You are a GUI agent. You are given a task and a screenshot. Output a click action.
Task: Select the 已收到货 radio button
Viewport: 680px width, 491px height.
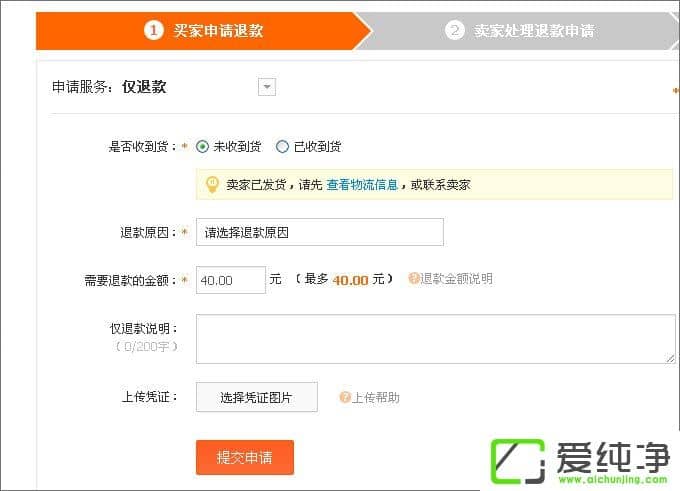tap(282, 146)
